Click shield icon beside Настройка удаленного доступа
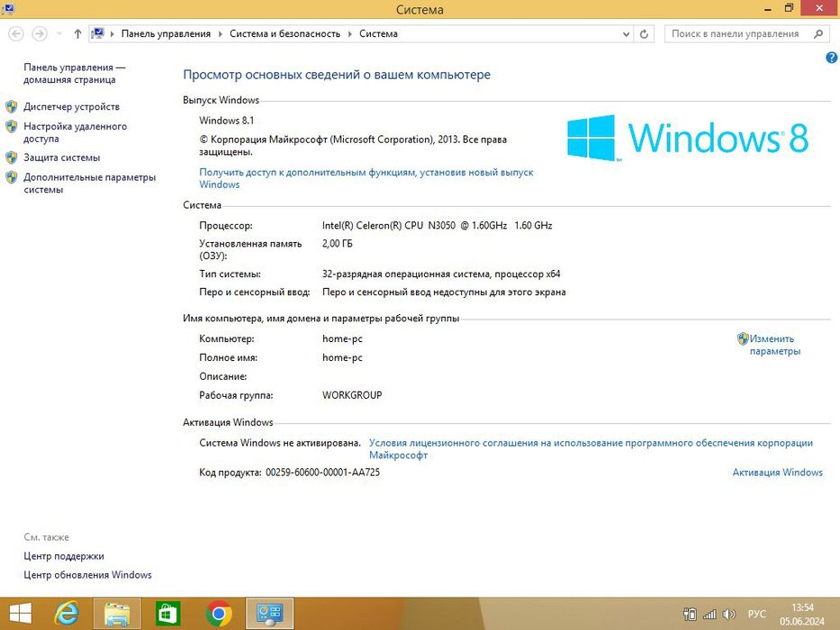The height and width of the screenshot is (630, 840). point(11,126)
